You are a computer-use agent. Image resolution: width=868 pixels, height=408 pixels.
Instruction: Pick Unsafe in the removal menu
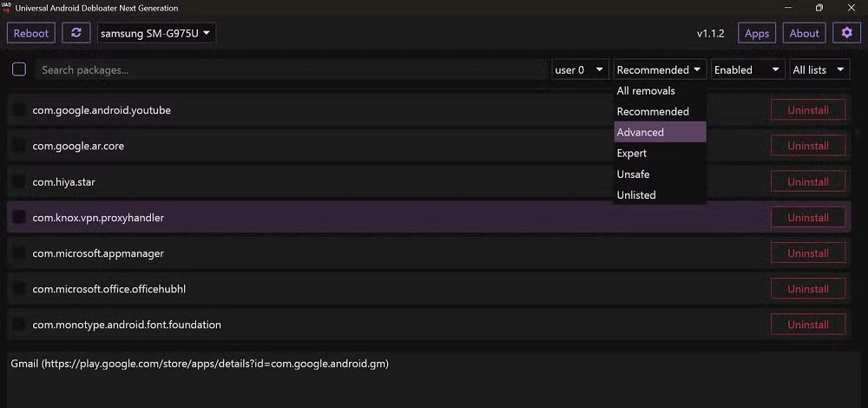tap(659, 174)
